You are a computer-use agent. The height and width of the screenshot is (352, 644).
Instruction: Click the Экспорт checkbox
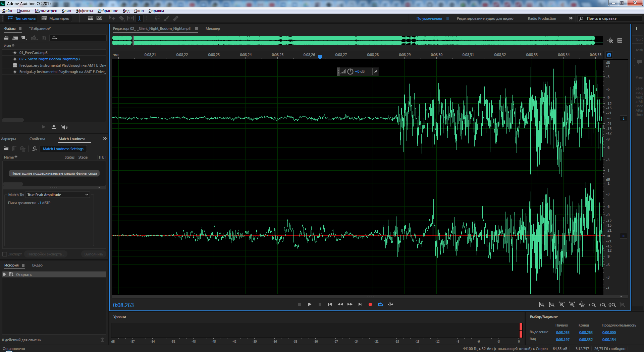point(5,254)
